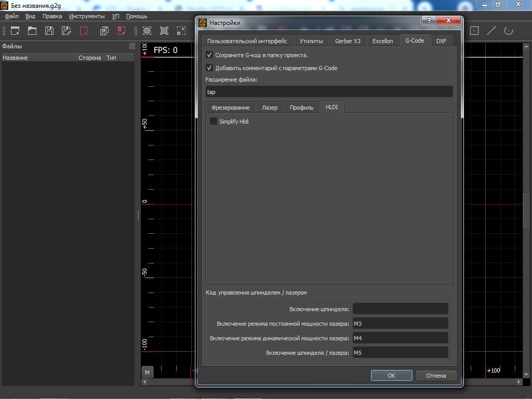Image resolution: width=532 pixels, height=399 pixels.
Task: Click the New project toolbar icon
Action: [15, 31]
